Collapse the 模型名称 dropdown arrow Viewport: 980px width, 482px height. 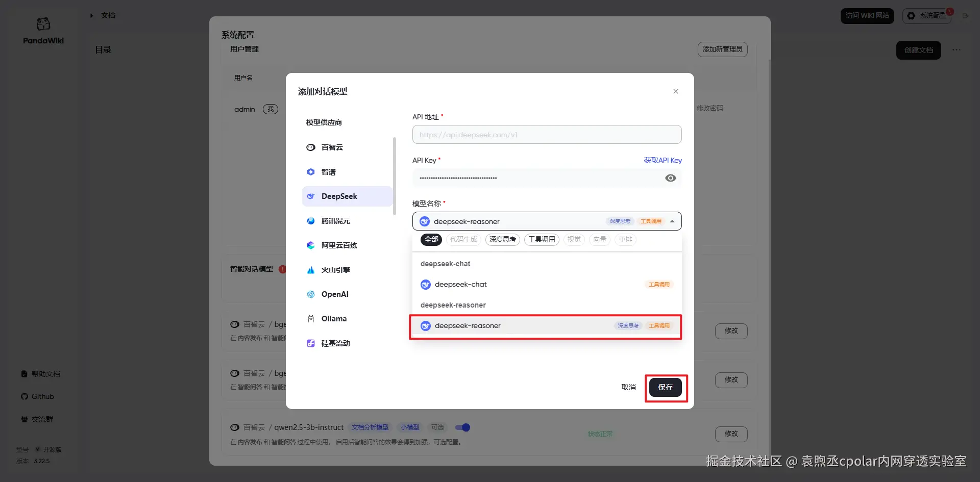[672, 221]
